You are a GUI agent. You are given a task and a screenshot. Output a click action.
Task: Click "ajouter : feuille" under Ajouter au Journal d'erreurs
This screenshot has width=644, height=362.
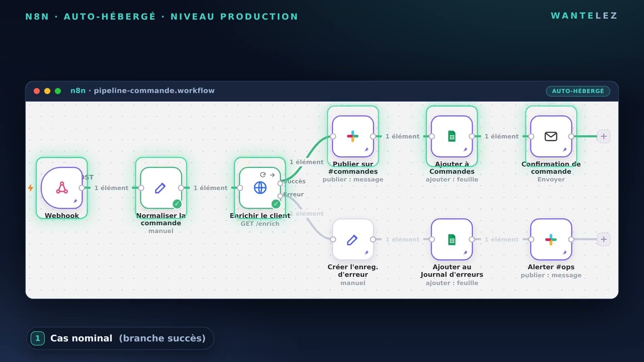tap(452, 283)
